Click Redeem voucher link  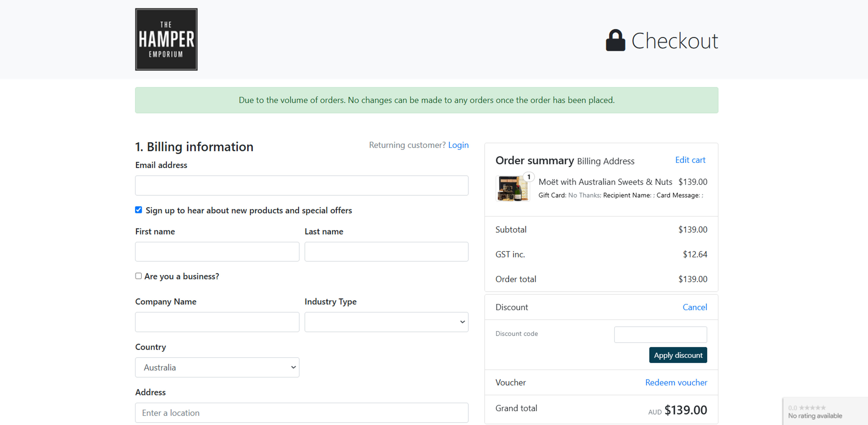point(676,382)
